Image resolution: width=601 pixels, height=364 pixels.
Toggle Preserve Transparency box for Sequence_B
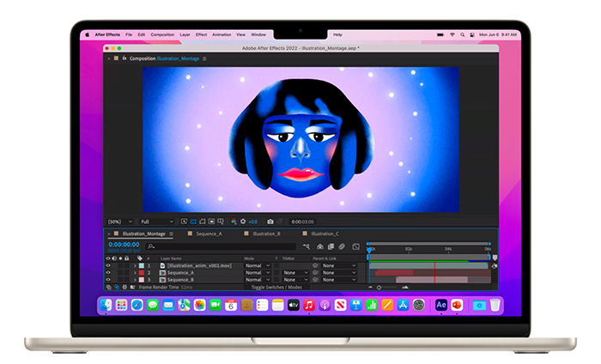click(x=276, y=280)
